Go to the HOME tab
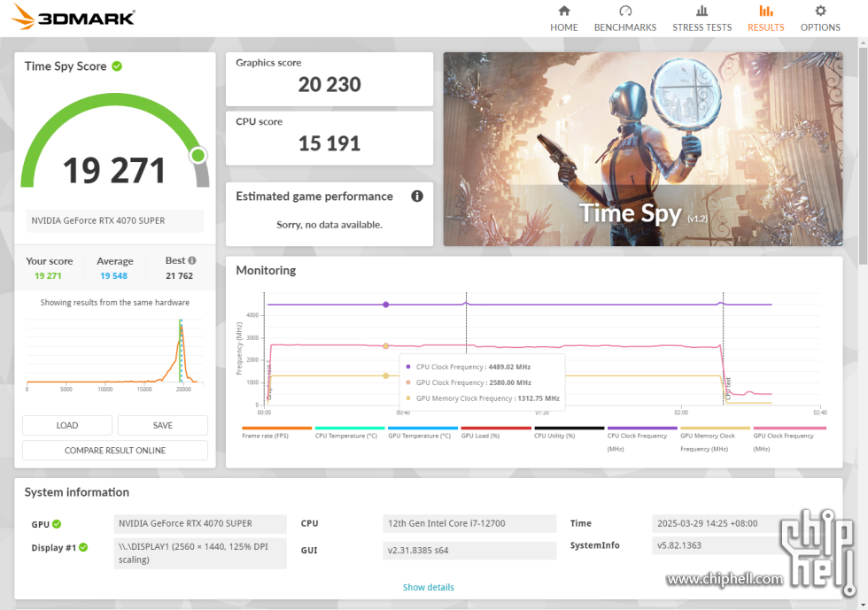This screenshot has height=610, width=868. click(563, 19)
